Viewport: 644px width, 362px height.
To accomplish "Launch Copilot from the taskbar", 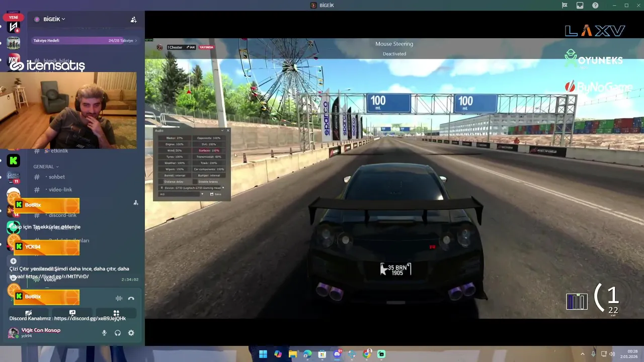I will point(278,354).
